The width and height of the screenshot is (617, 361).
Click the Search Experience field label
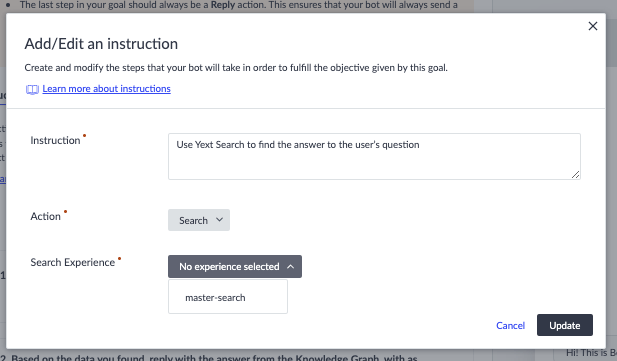[x=72, y=262]
